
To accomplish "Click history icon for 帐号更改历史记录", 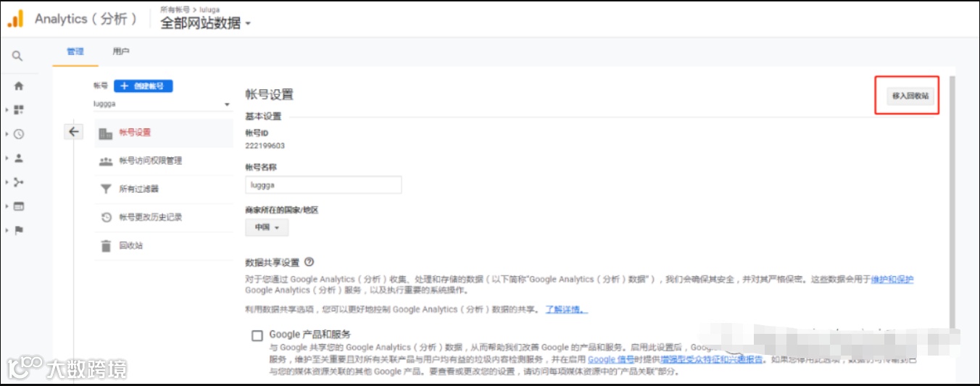I will point(106,217).
